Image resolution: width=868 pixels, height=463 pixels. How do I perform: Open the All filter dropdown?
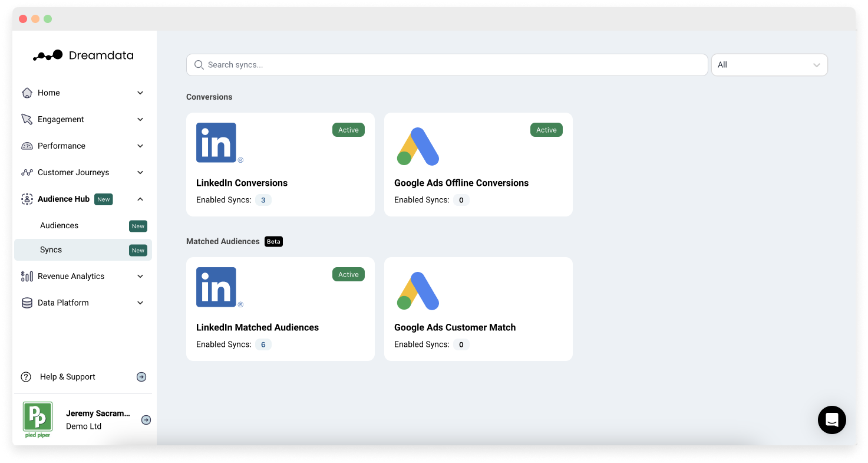[769, 65]
